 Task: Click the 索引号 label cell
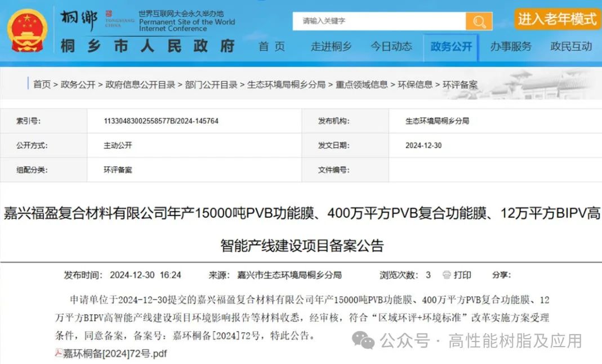pos(44,121)
